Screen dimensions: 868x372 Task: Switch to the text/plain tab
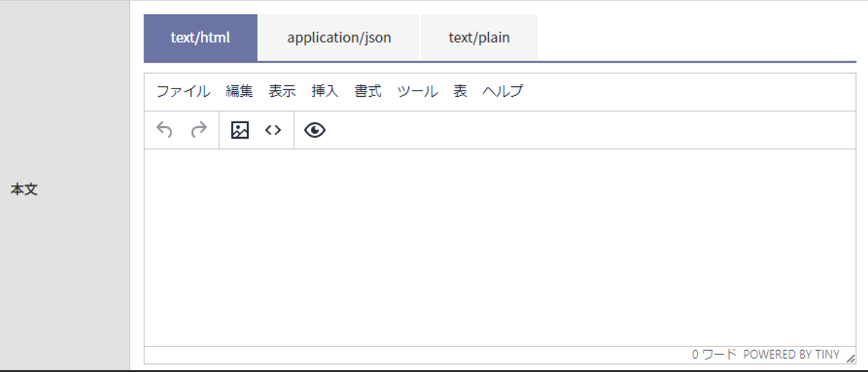(x=479, y=37)
